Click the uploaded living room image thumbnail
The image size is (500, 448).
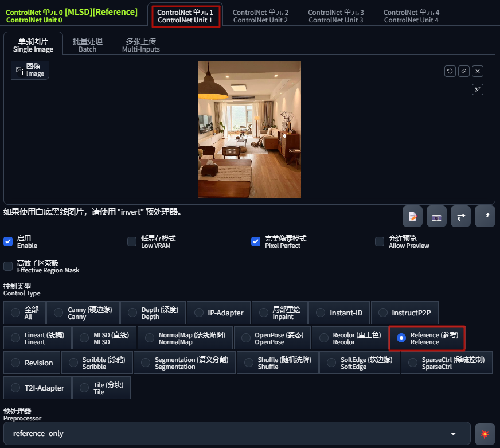tap(249, 130)
